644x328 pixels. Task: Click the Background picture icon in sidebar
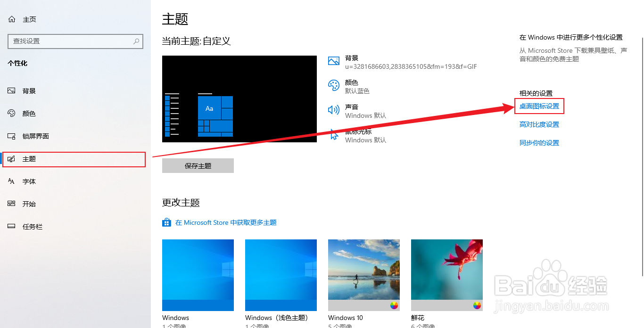(12, 91)
